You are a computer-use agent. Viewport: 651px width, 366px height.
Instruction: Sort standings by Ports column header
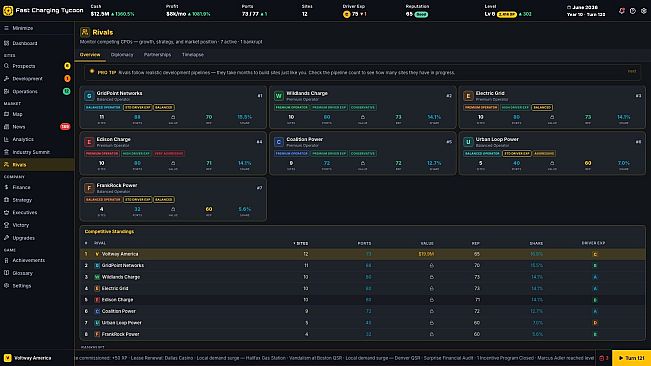(364, 243)
